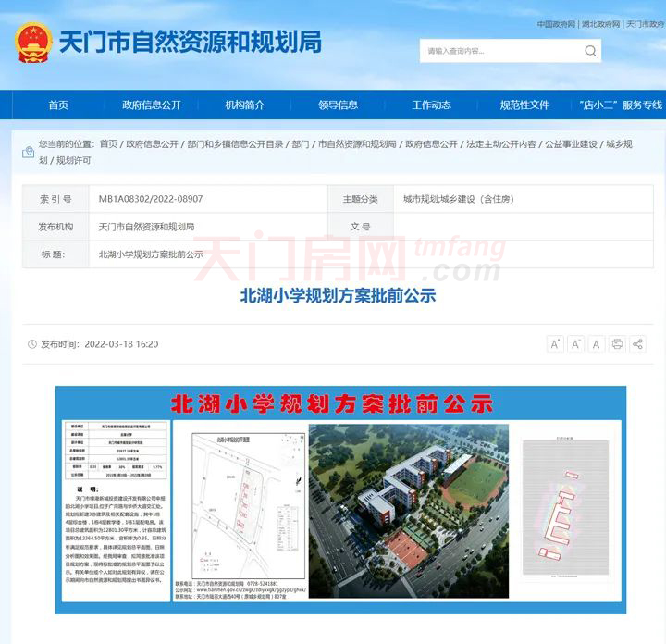This screenshot has width=666, height=644.
Task: Reset font size to default
Action: point(597,344)
